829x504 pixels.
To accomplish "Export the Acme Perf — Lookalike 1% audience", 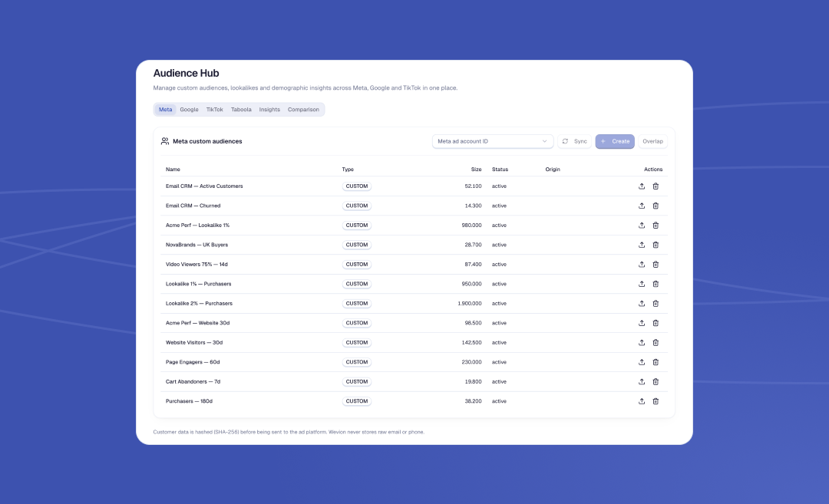I will 641,225.
